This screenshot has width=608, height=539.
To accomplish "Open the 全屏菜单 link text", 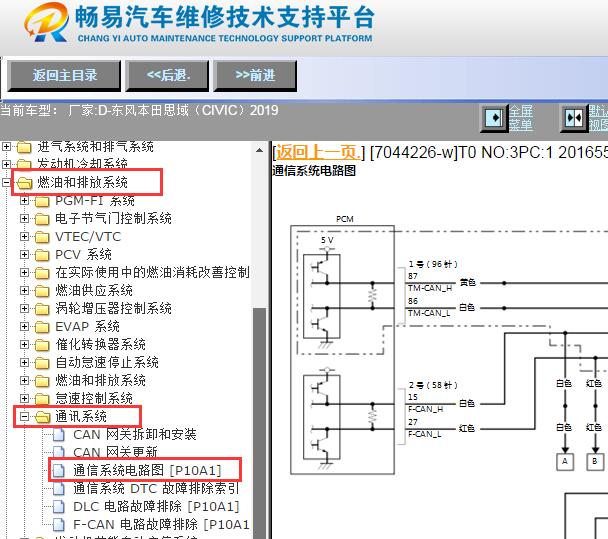I will [521, 117].
